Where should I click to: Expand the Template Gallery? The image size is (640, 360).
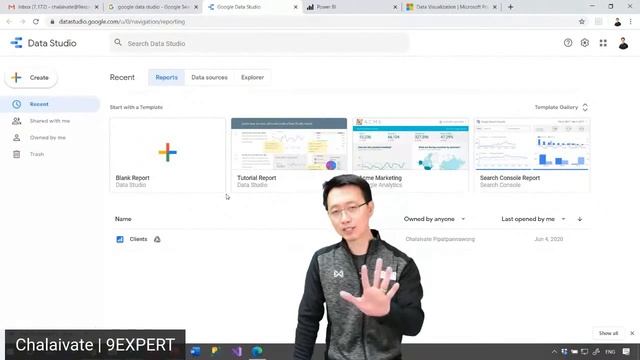click(561, 107)
